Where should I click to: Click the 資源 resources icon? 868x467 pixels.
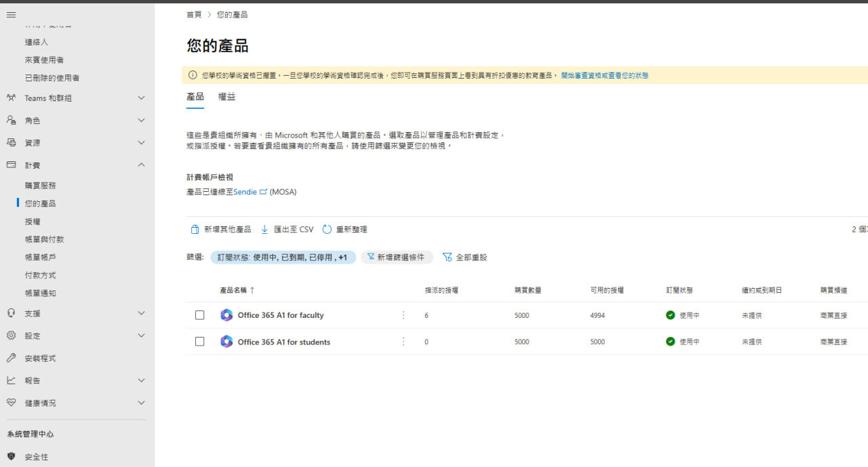click(11, 143)
